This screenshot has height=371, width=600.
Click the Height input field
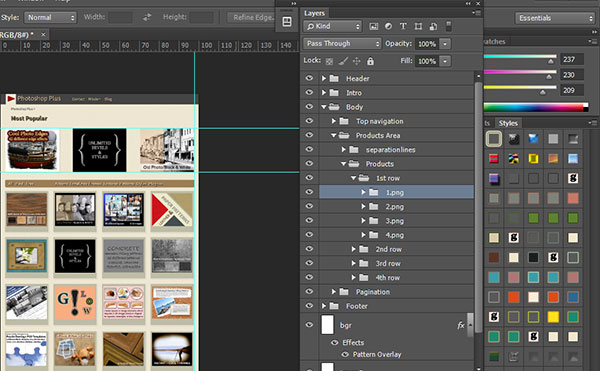(x=201, y=17)
